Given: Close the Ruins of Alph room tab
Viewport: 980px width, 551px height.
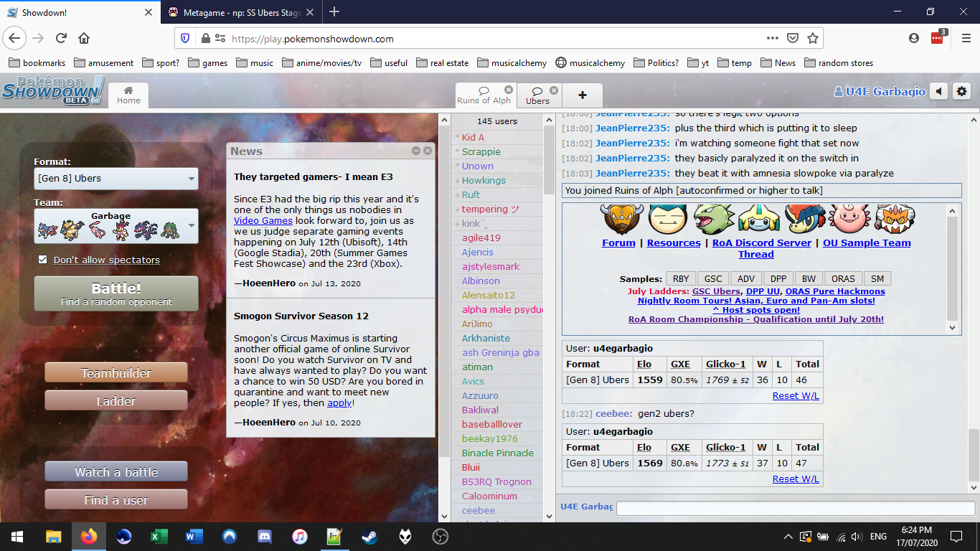Looking at the screenshot, I should [x=509, y=90].
